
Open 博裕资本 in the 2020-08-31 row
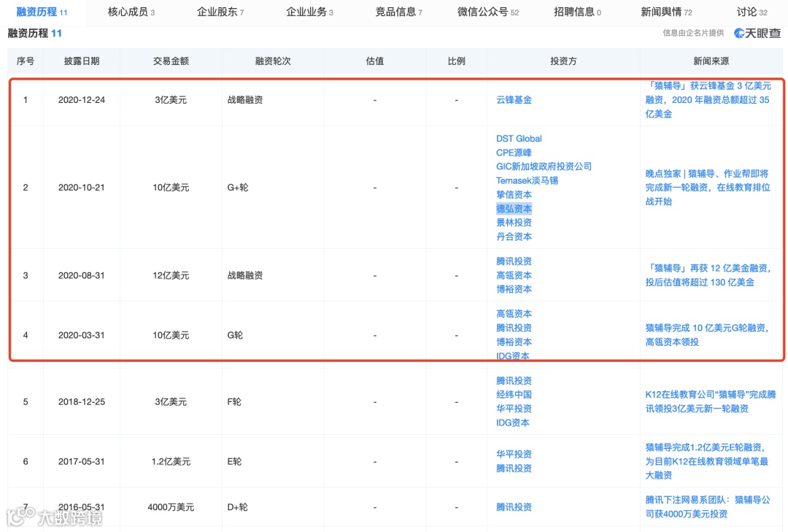[514, 289]
